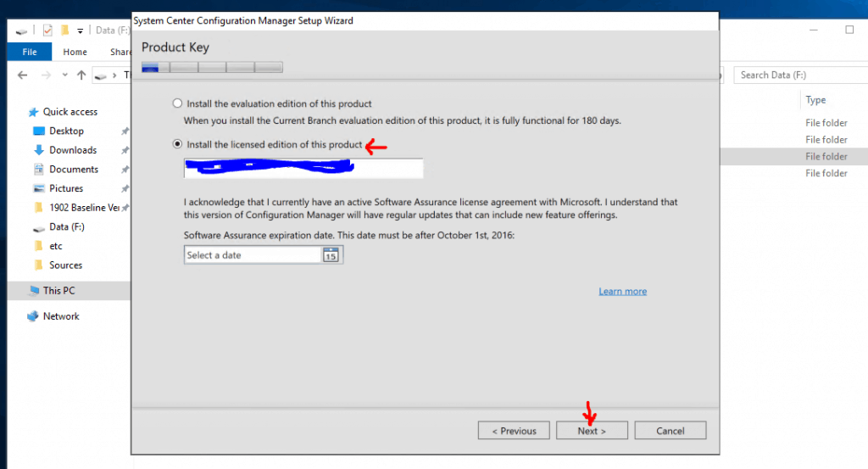Click the properties checkmark icon in quick toolbar
This screenshot has height=469, width=868.
(47, 31)
